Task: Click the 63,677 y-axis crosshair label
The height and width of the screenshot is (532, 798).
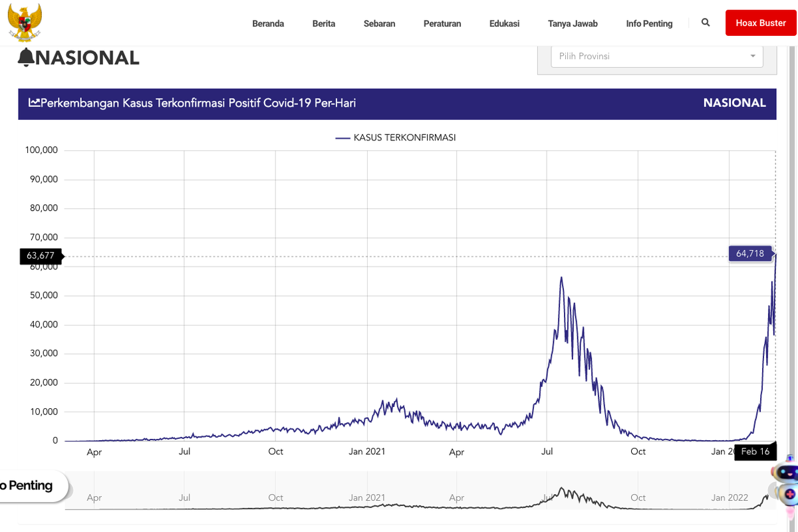Action: pyautogui.click(x=41, y=255)
